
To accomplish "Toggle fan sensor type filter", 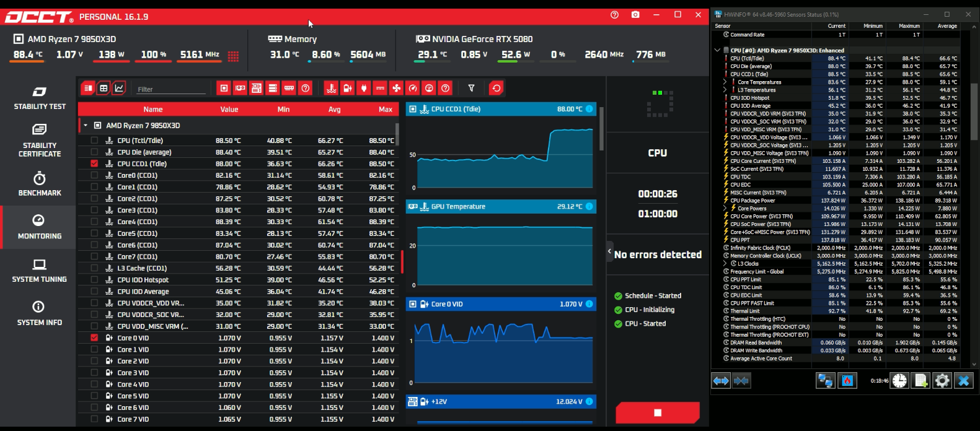I will coord(396,89).
